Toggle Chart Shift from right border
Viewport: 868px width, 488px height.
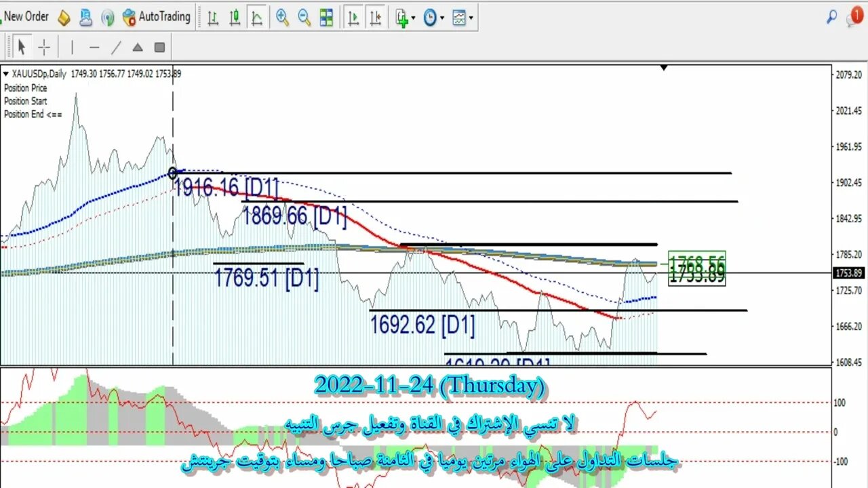[x=374, y=18]
